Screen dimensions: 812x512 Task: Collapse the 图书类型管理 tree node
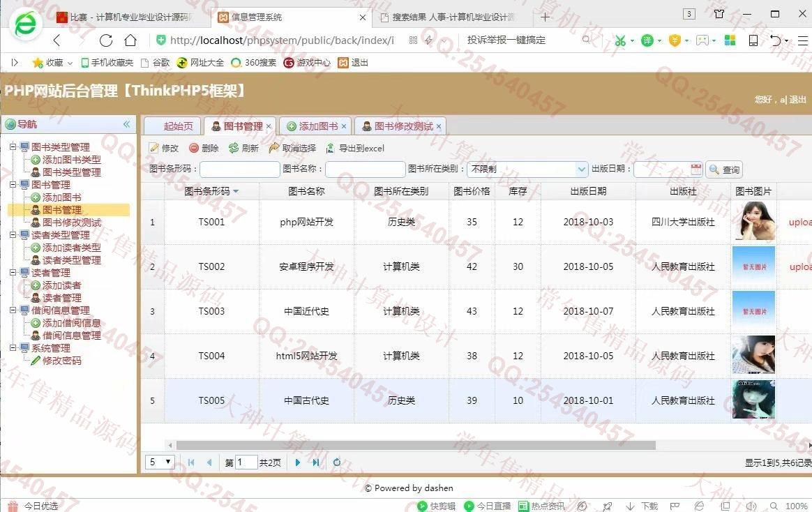[13, 147]
